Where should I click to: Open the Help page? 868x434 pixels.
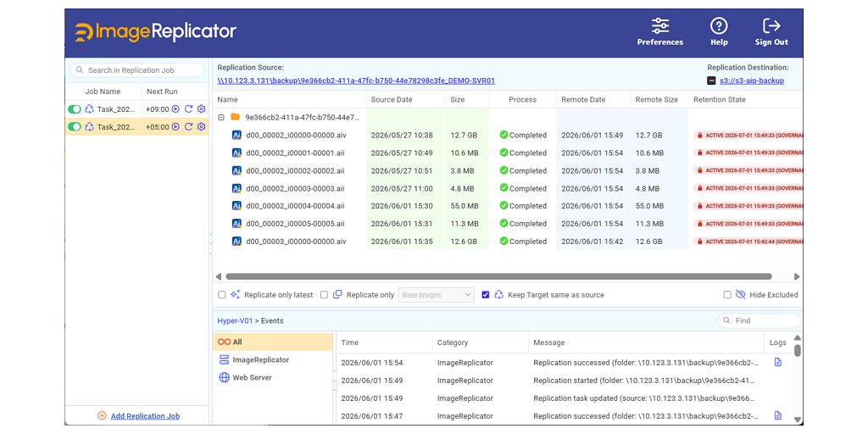click(x=719, y=32)
